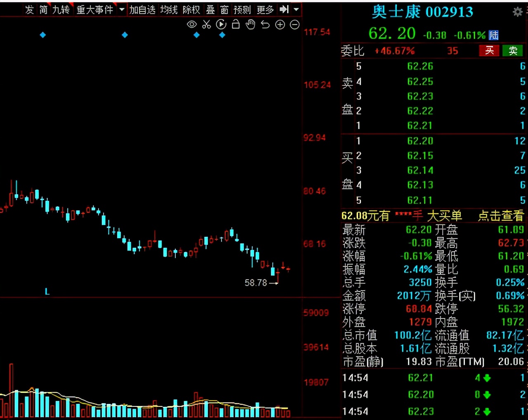
Task: Select sell level 2 price 62.22
Action: tap(420, 111)
